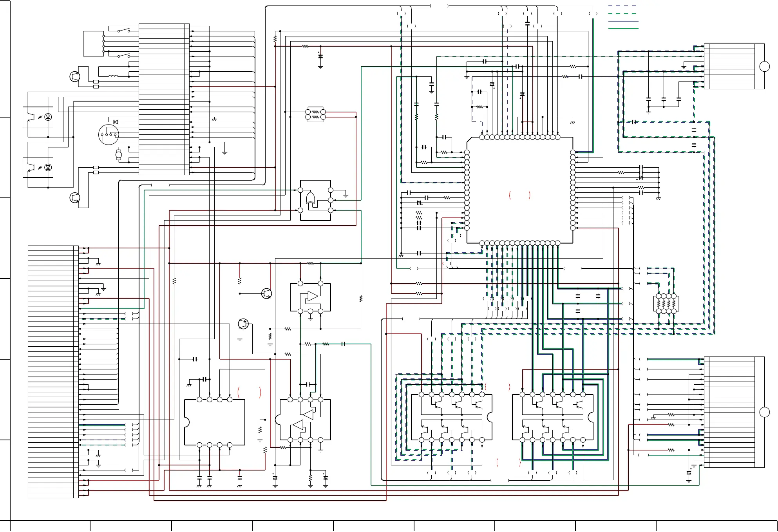
Task: Click the circle on the top-right connector
Action: pos(764,67)
